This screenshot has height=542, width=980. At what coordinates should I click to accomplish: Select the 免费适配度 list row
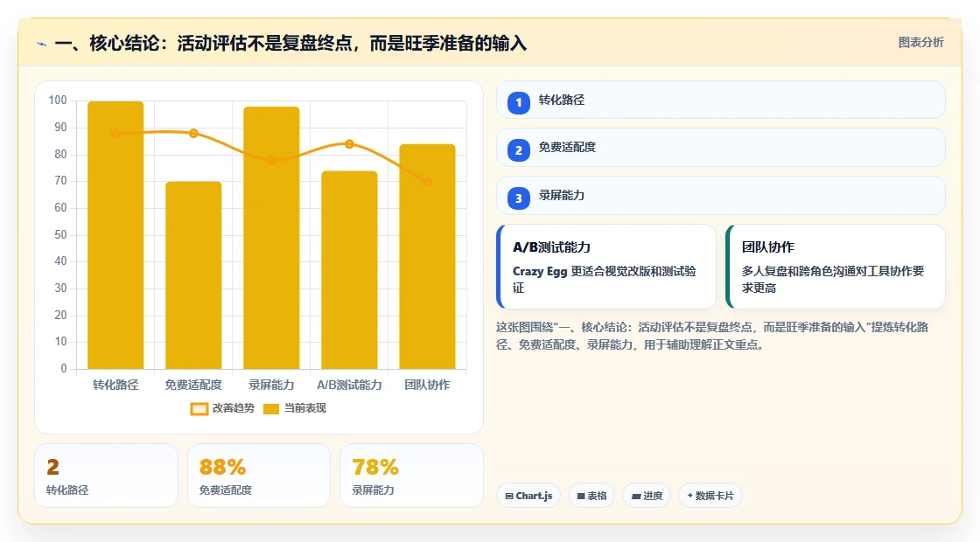pyautogui.click(x=721, y=148)
